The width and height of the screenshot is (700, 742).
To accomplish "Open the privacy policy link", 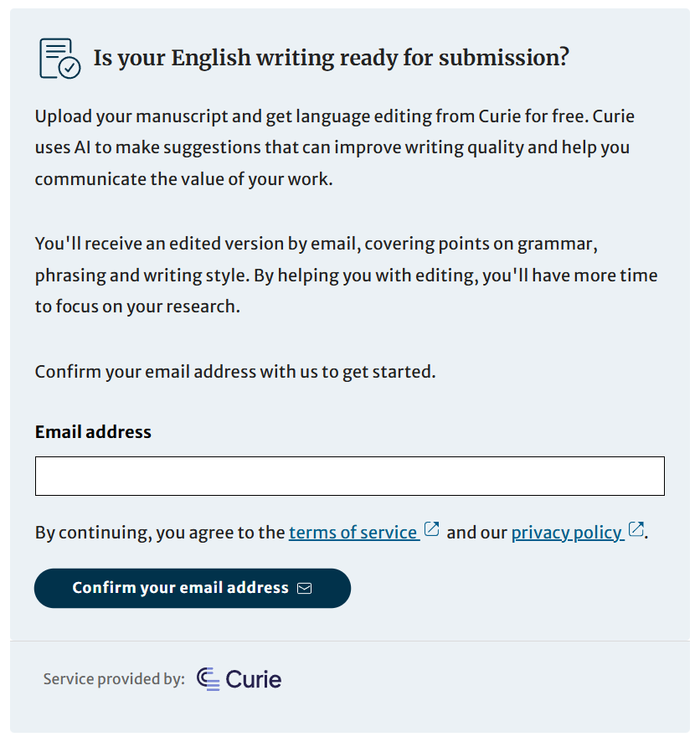I will click(567, 533).
